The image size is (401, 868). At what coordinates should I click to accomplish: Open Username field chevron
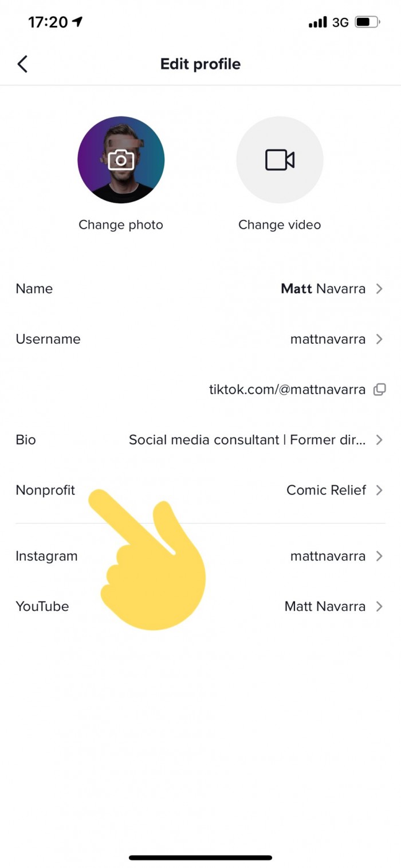379,339
